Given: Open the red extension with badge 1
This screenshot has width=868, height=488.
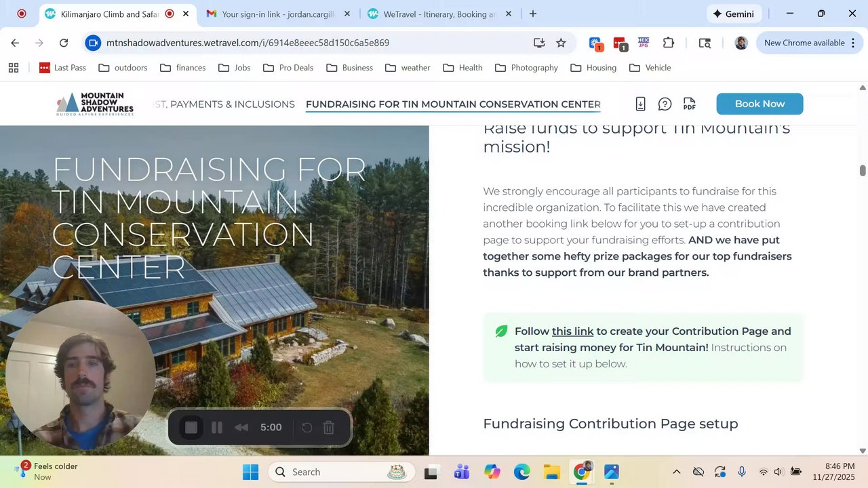Looking at the screenshot, I should click(620, 43).
